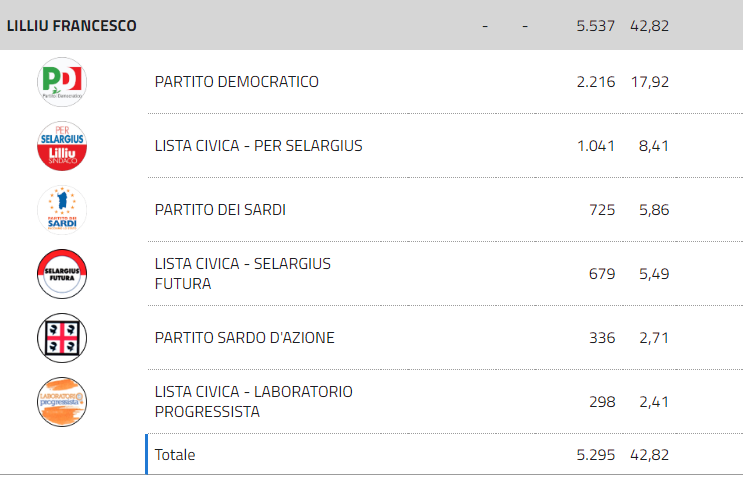The height and width of the screenshot is (495, 743).
Task: Click the PARTITO DEMOCRATICO list name
Action: (236, 82)
